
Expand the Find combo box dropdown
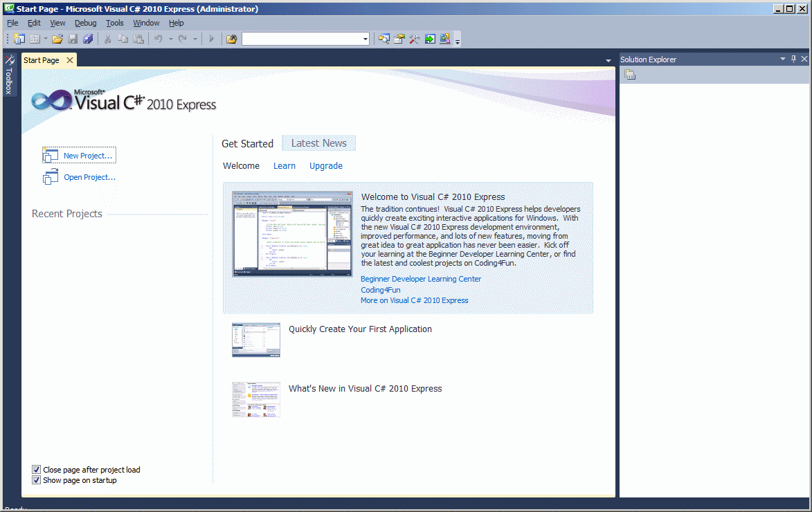click(366, 39)
